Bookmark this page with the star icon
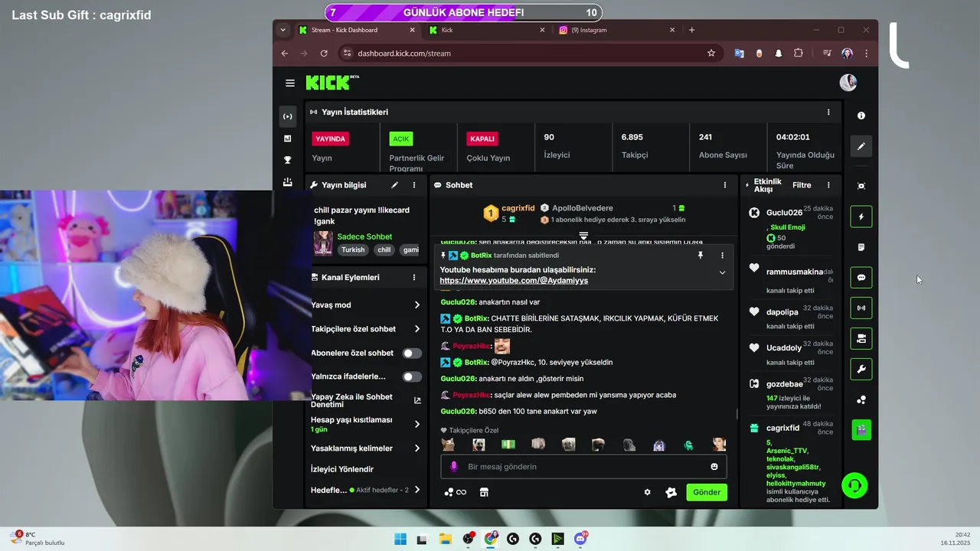 (711, 53)
